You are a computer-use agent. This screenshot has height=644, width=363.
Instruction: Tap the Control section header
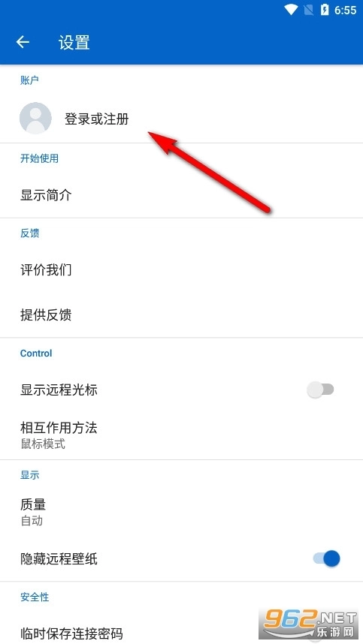(x=36, y=354)
